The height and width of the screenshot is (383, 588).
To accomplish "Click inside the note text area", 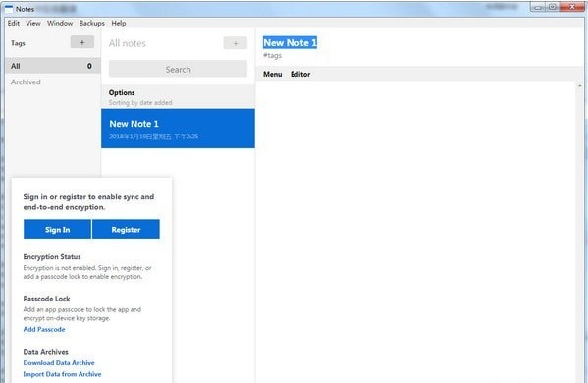I will (415, 233).
